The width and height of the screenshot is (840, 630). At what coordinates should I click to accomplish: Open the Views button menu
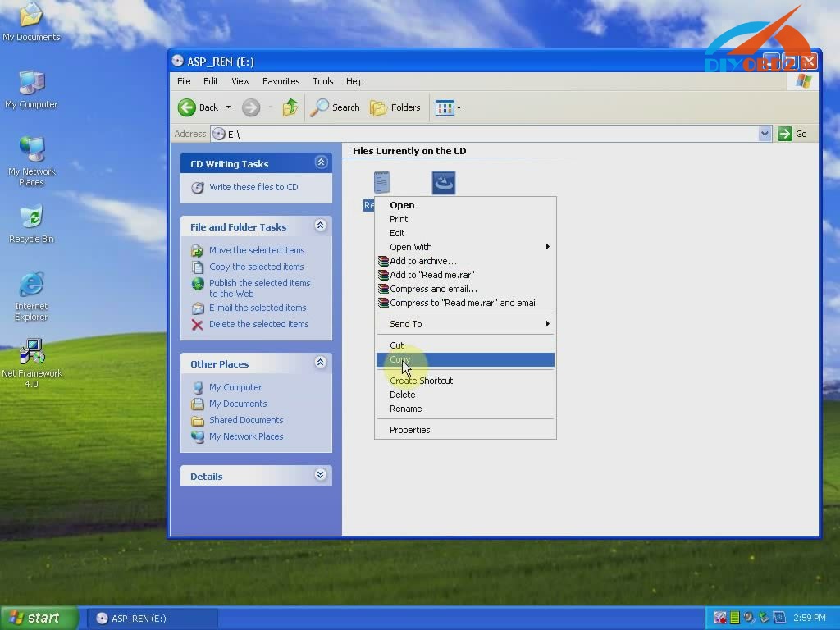pyautogui.click(x=448, y=107)
